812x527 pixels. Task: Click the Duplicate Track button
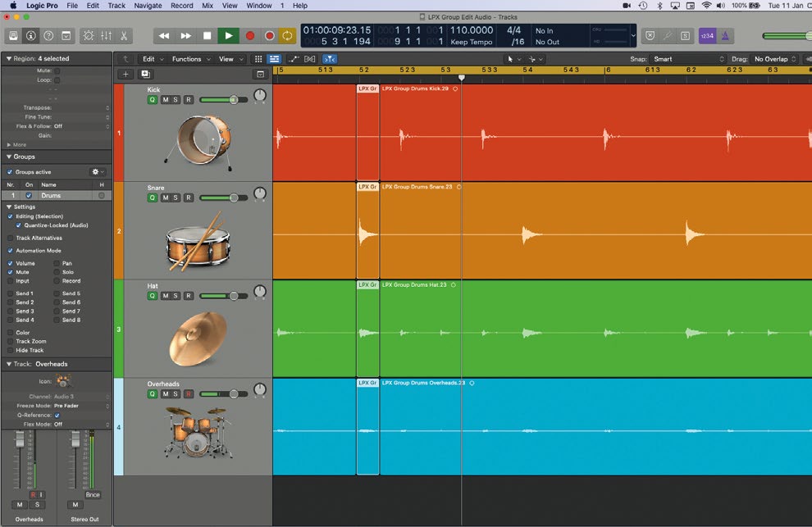pos(145,74)
